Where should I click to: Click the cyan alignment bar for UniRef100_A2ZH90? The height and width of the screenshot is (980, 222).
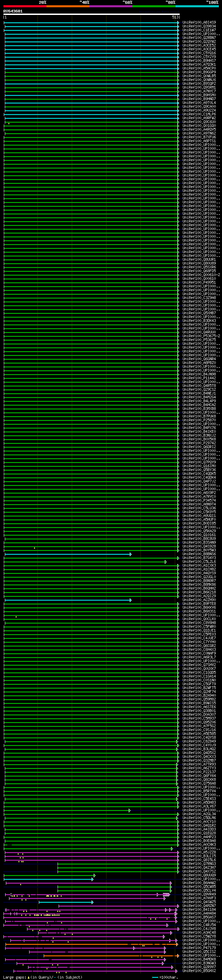point(68,600)
